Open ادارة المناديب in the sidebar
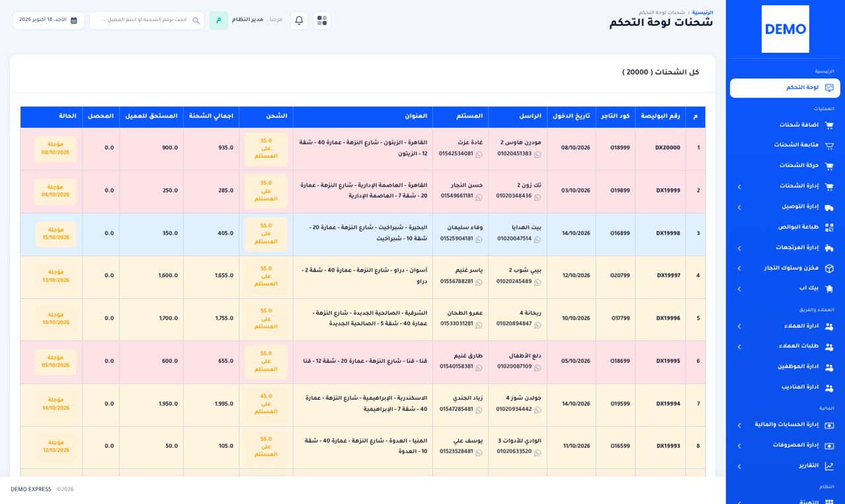Viewport: 845px width, 504px height. [785, 388]
